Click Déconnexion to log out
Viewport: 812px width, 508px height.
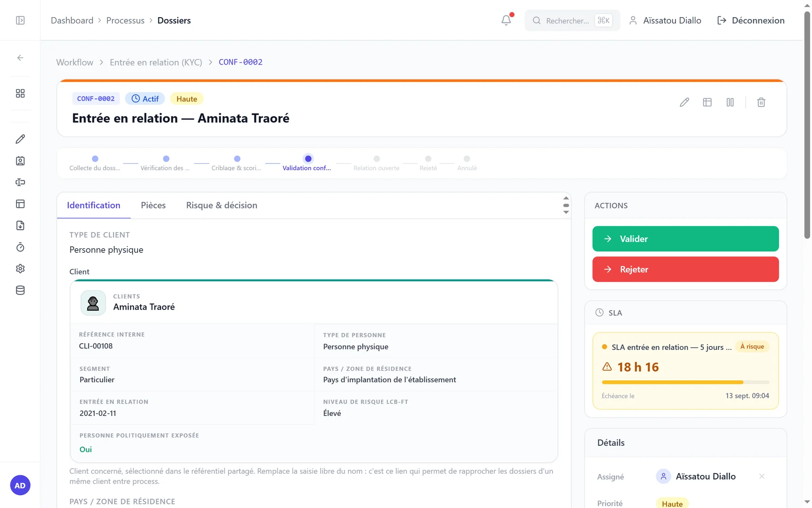[x=751, y=20]
